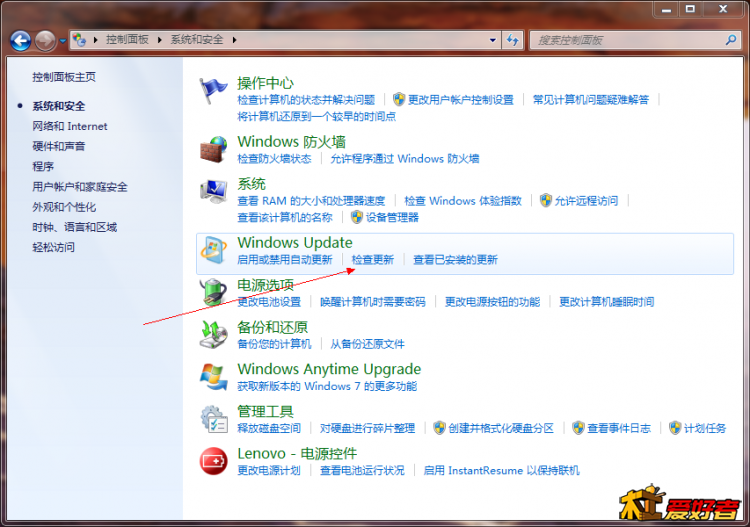This screenshot has height=527, width=750.
Task: Click the refresh button beside address bar
Action: pos(513,40)
